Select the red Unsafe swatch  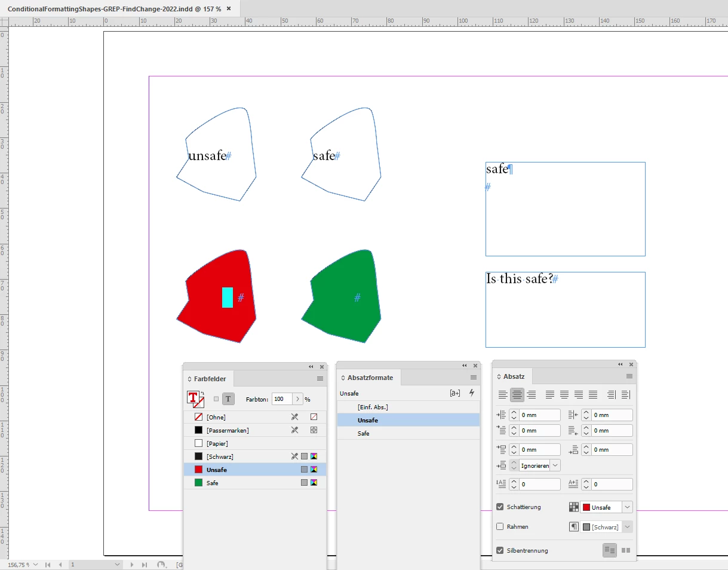(x=255, y=470)
